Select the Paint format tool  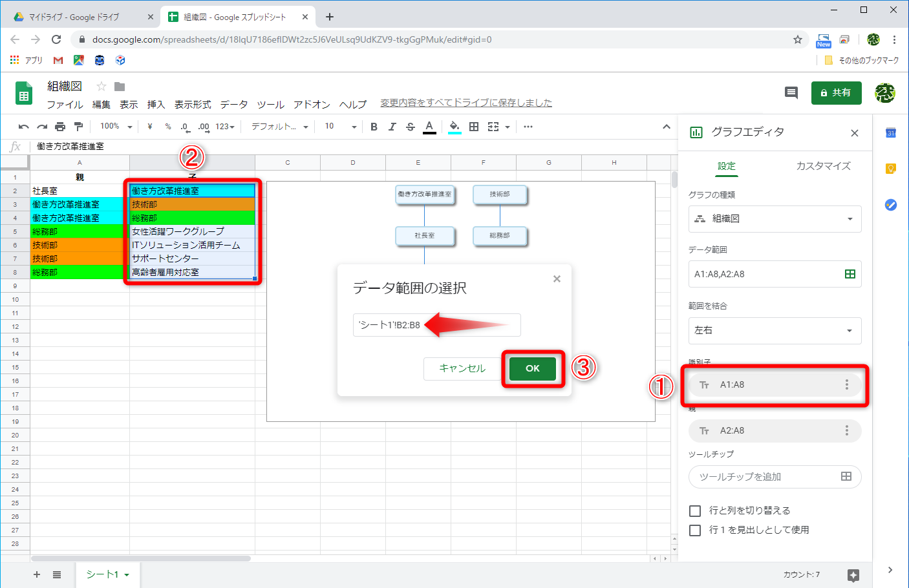[78, 127]
